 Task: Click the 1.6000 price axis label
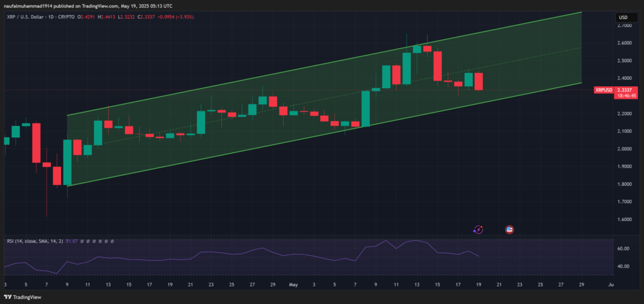[x=625, y=220]
